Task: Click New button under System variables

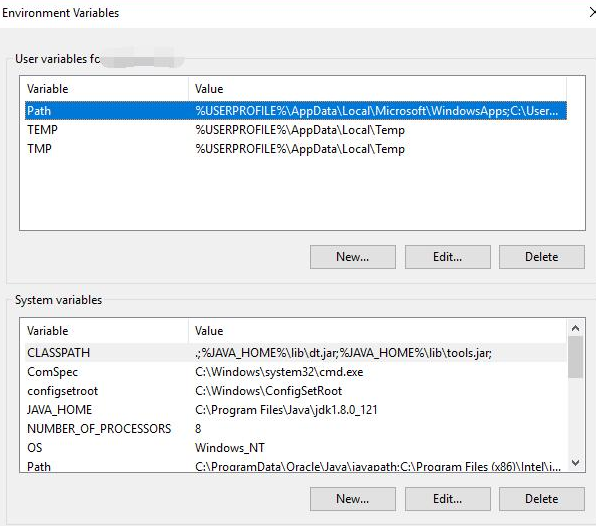Action: 353,499
